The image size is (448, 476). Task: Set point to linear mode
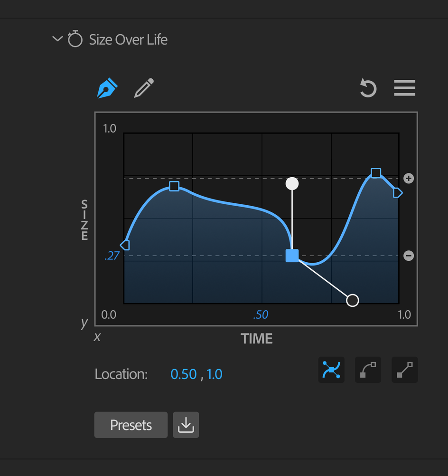coord(405,370)
